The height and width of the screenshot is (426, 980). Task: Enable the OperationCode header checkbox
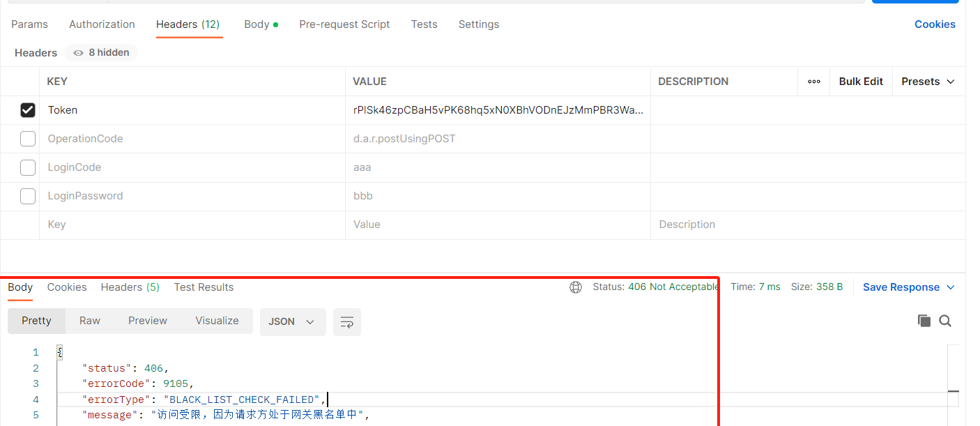(x=28, y=139)
